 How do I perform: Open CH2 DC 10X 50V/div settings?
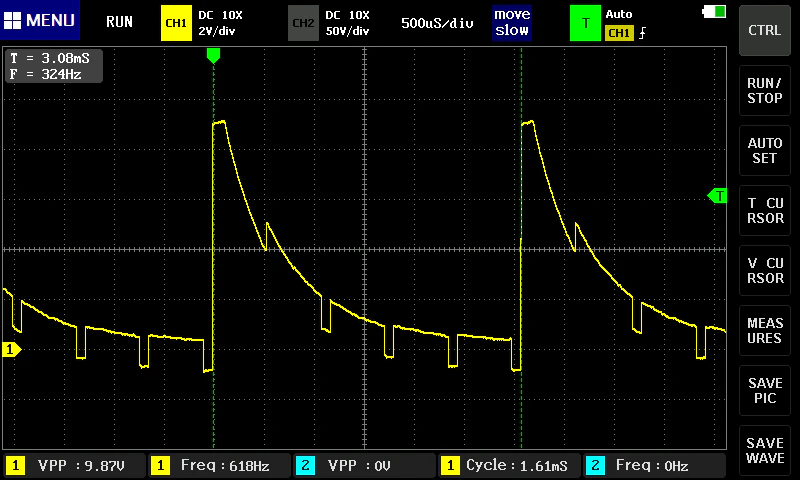[x=347, y=23]
